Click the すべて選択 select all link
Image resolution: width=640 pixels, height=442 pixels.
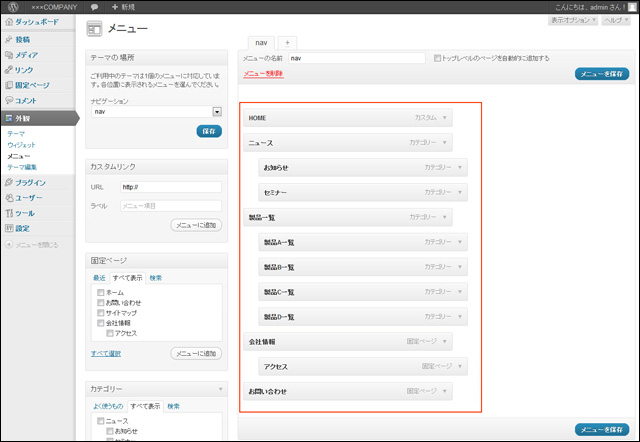106,353
